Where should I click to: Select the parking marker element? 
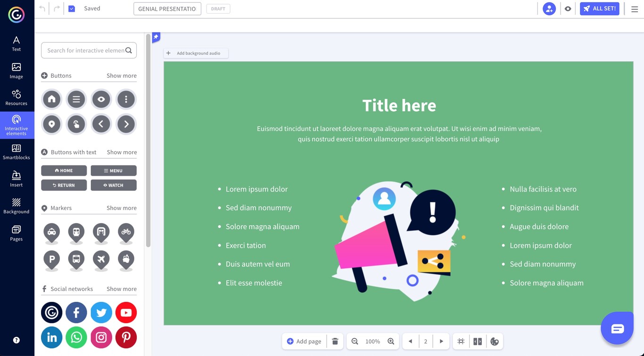pos(51,258)
